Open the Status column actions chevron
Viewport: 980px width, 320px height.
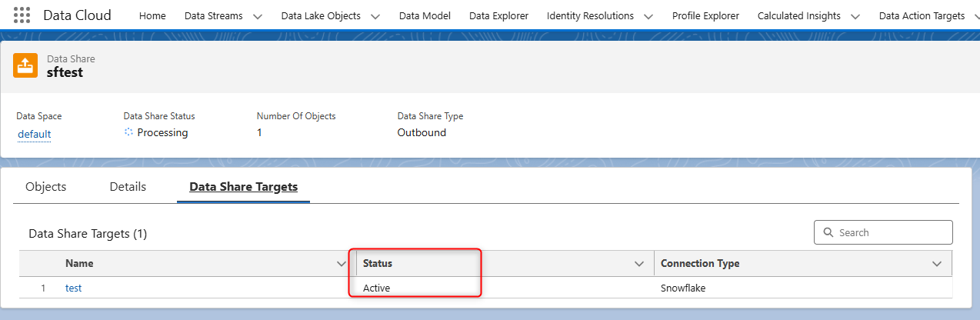coord(638,264)
